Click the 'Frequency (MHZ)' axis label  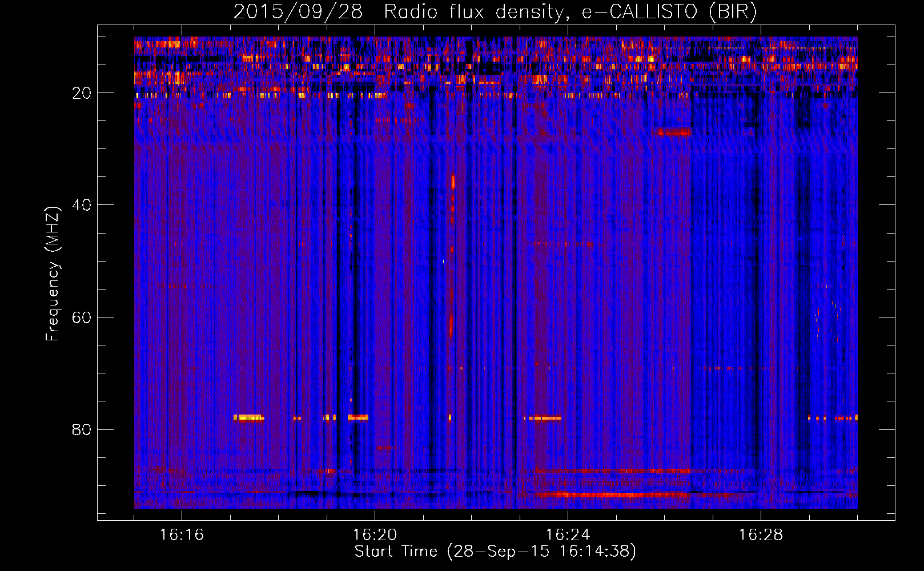(x=52, y=274)
